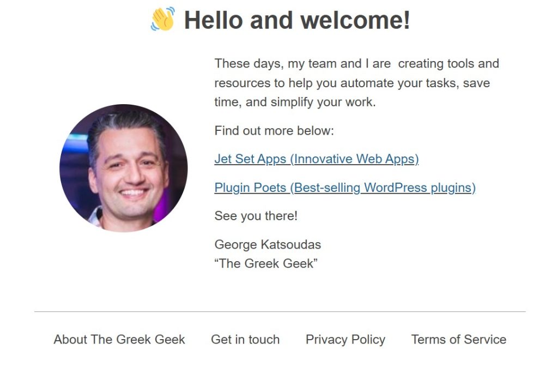Go to About The Greek Geek
558x392 pixels.
point(119,340)
